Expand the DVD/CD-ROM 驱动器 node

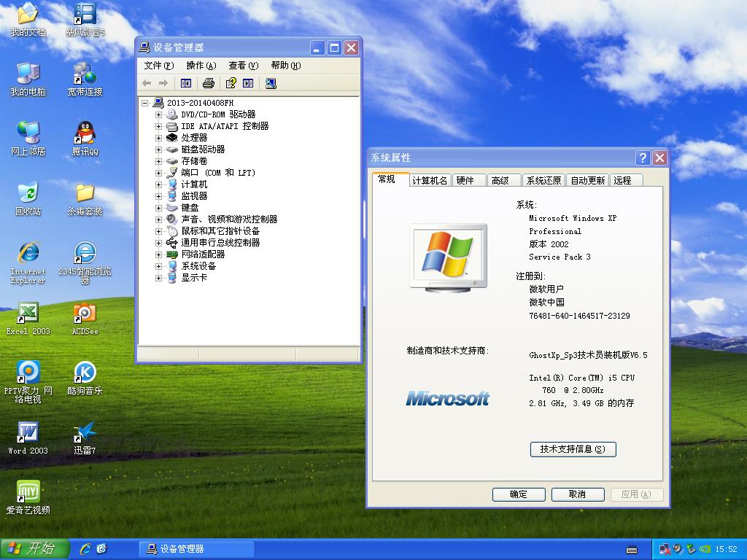coord(158,114)
